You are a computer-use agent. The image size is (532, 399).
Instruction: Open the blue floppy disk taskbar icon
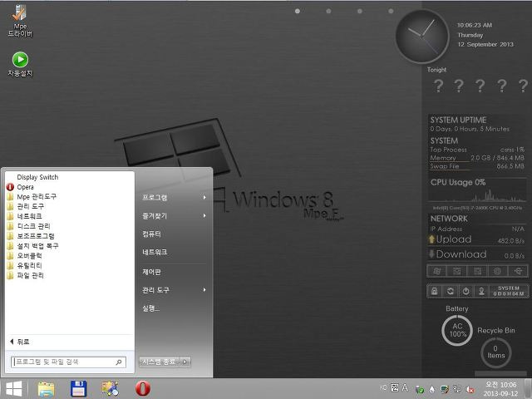[78, 389]
